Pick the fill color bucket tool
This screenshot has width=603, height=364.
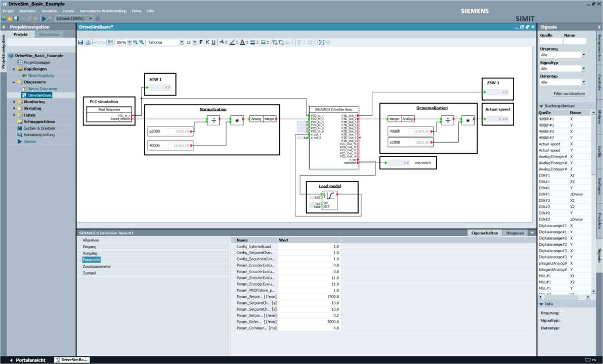(222, 42)
